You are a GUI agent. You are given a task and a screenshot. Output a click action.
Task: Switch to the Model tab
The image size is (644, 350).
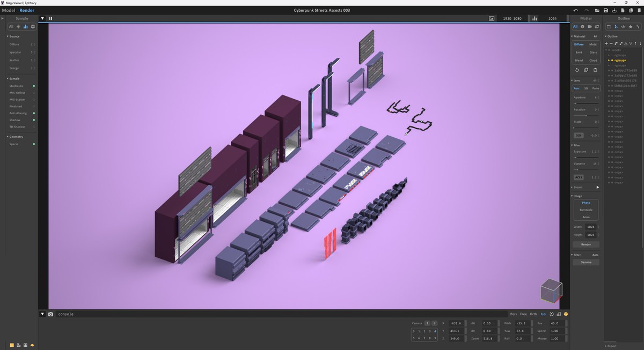[x=9, y=10]
